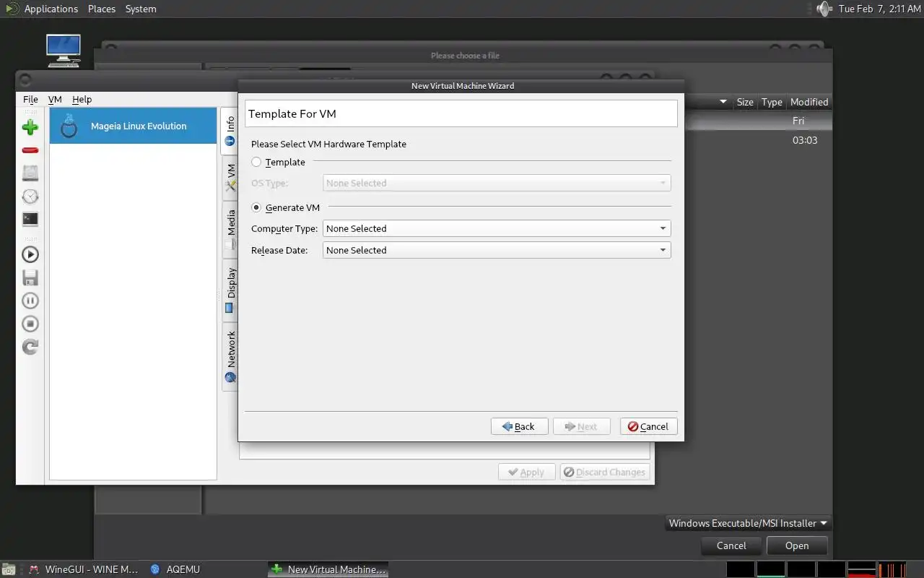The image size is (924, 578).
Task: Start the VM with the play icon
Action: (x=30, y=254)
